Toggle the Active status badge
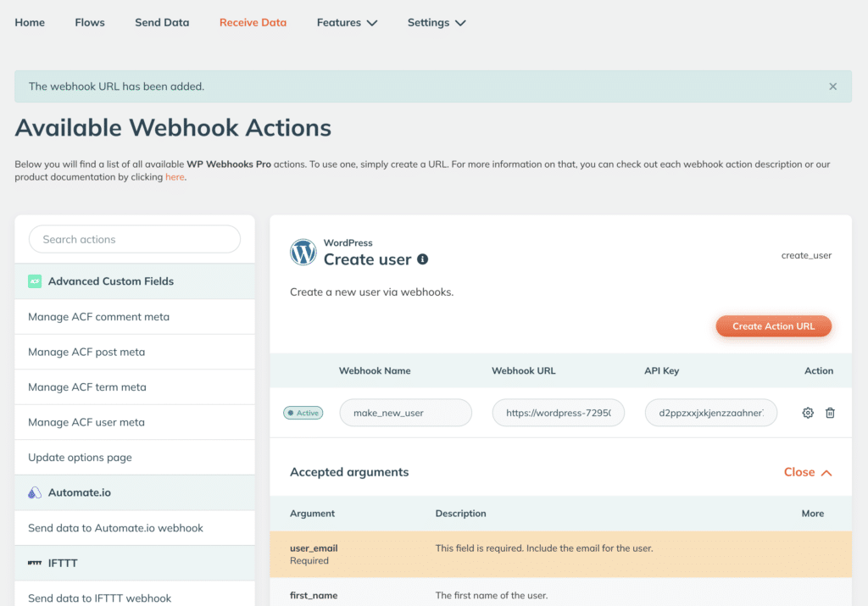Screen dimensions: 868x606 (x=303, y=413)
